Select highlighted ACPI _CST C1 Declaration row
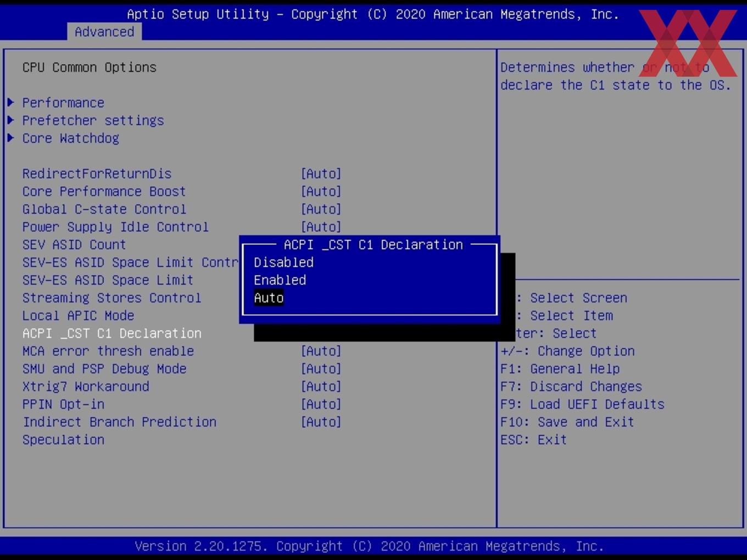 pos(112,333)
